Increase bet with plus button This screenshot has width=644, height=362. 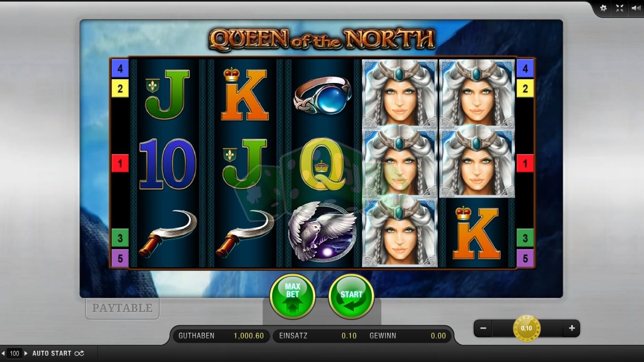(572, 328)
